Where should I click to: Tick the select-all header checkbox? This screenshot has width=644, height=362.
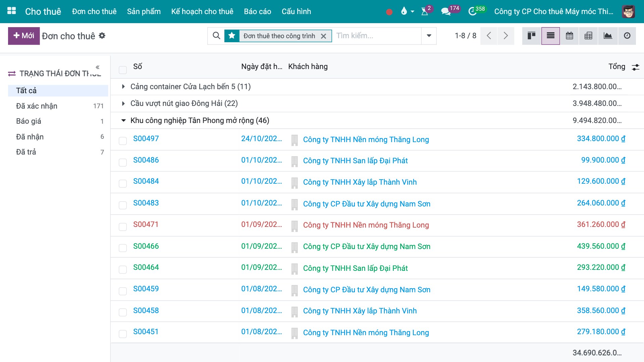tap(123, 70)
